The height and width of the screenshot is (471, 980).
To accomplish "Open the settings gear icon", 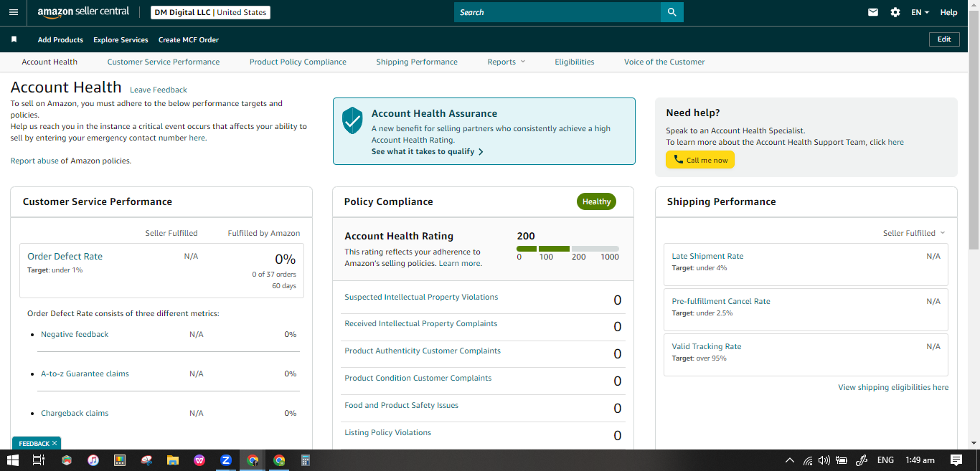I will pos(895,12).
